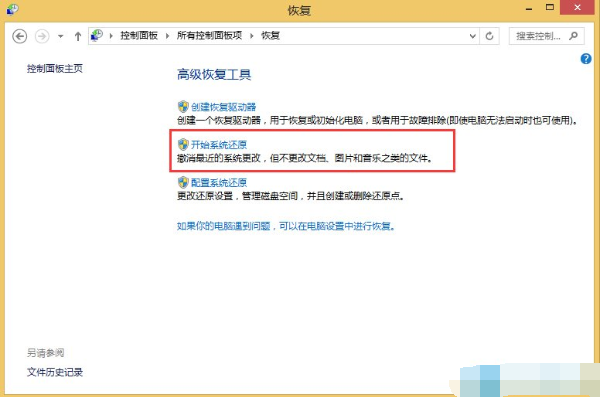The image size is (601, 397).
Task: Click the 高级恢复工具 heading
Action: 214,74
